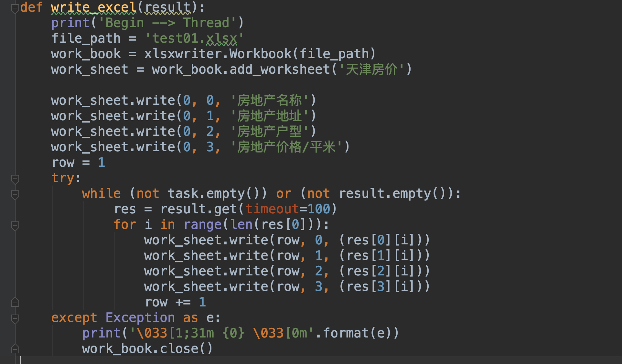Image resolution: width=622 pixels, height=364 pixels.
Task: Click the file_path variable assignment
Action: 147,38
